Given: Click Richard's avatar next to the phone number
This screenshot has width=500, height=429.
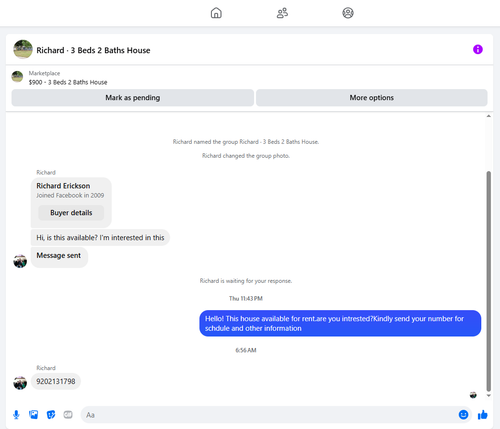Looking at the screenshot, I should click(20, 383).
